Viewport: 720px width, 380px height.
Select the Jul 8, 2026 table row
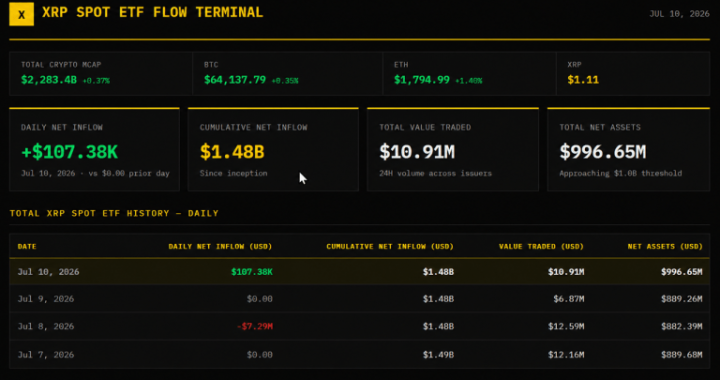[360, 326]
